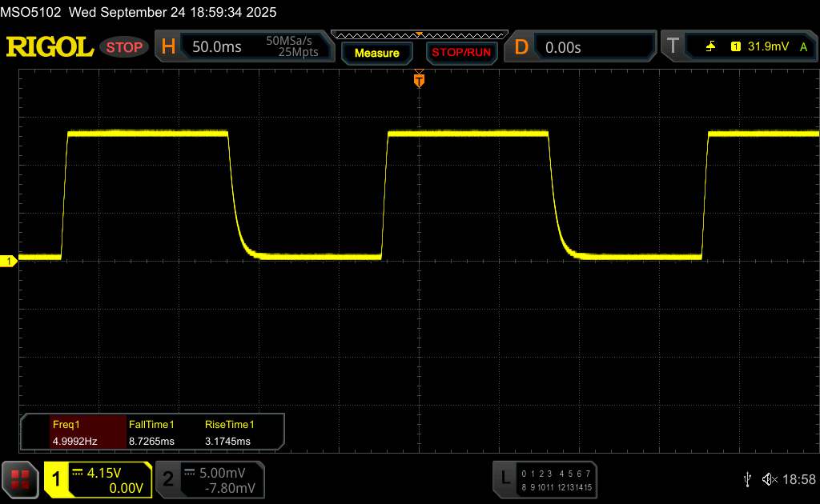
Task: Open the 31.9mV trigger level setting
Action: [767, 47]
